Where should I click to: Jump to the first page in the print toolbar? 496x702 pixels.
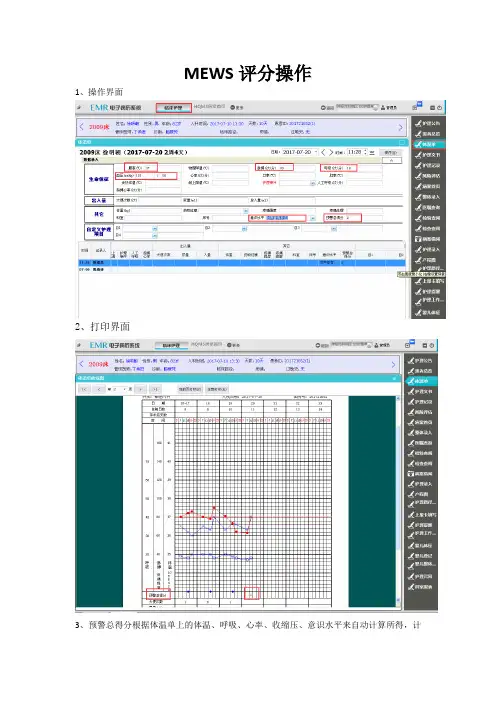tap(85, 389)
